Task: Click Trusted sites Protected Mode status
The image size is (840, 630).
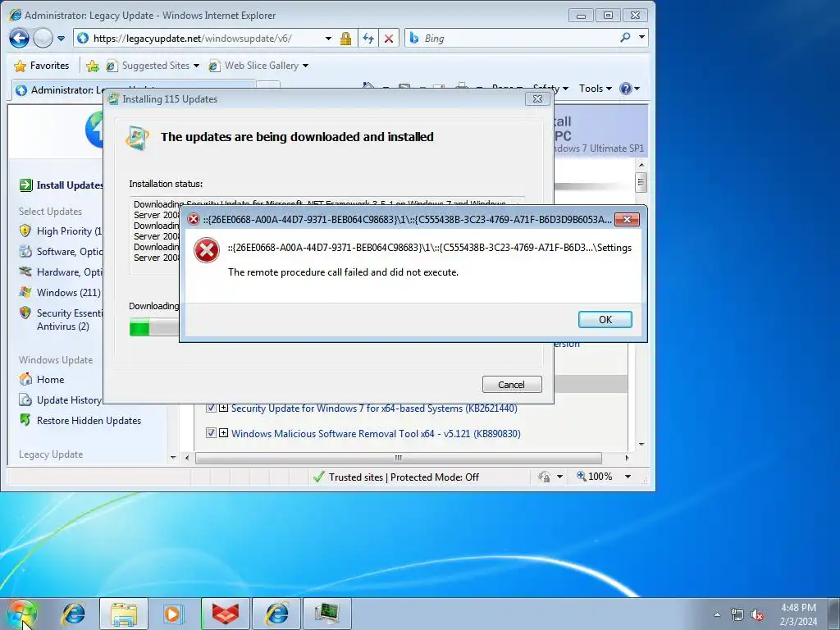Action: (396, 477)
